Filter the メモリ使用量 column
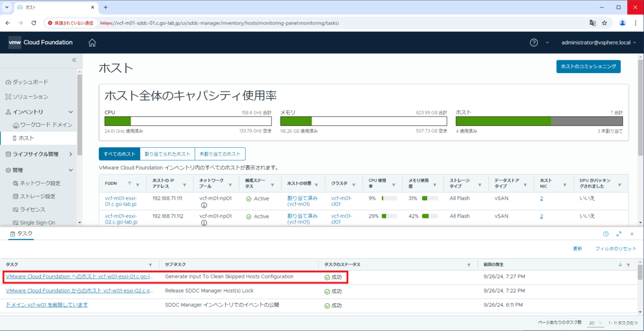This screenshot has height=331, width=644. point(435,184)
